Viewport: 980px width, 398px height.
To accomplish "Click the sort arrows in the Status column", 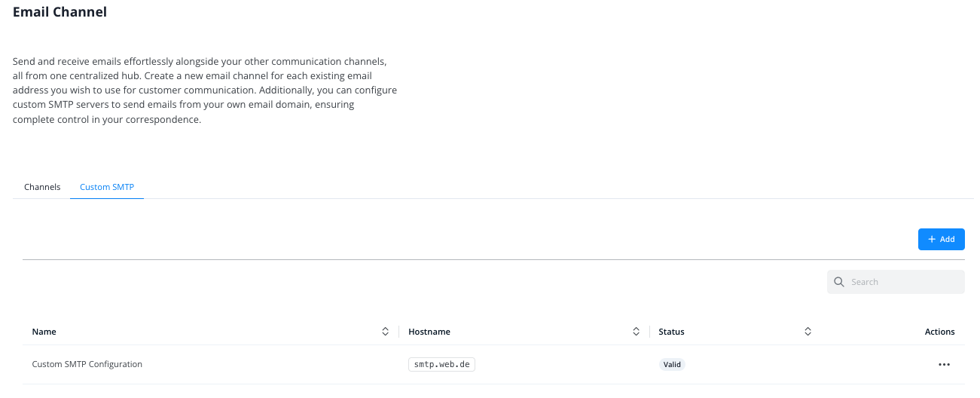I will pyautogui.click(x=808, y=332).
